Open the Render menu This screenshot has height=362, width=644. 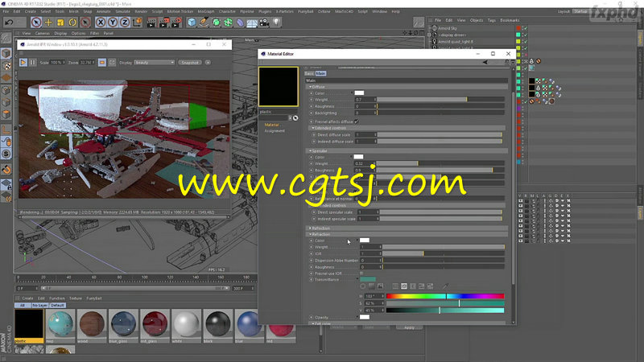141,11
